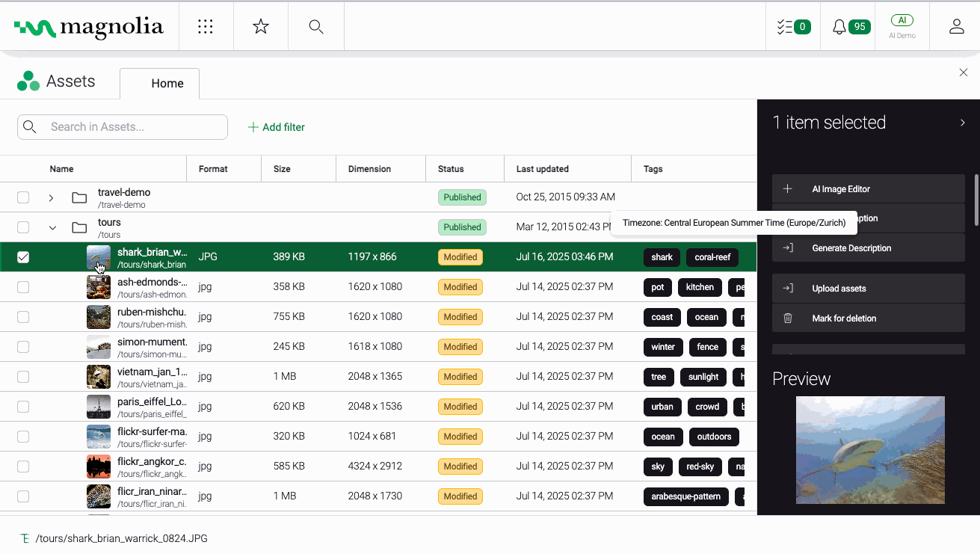Open notifications bell with 95 badge
This screenshot has width=980, height=554.
(x=851, y=27)
